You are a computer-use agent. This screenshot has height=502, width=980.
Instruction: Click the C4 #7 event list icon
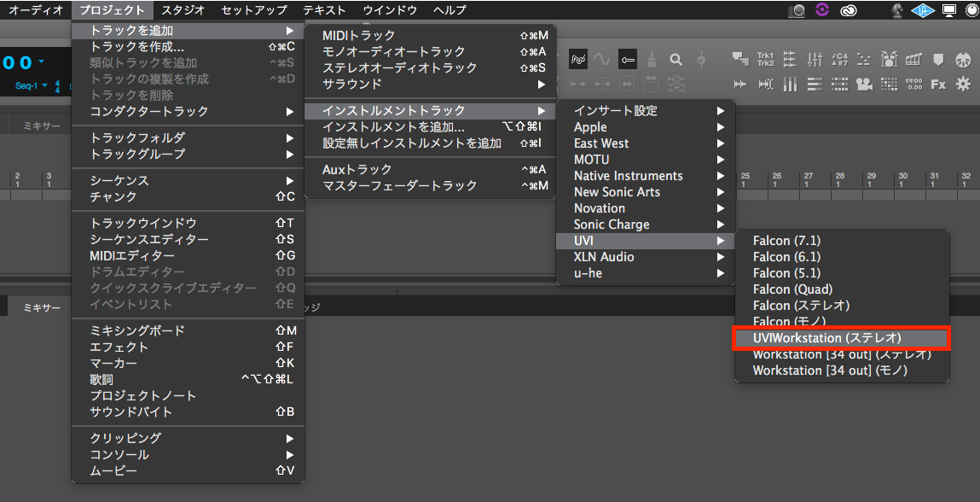840,60
